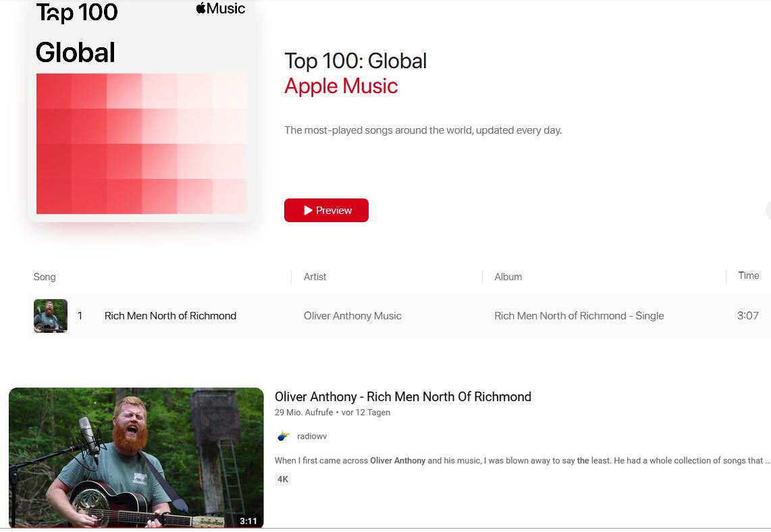
Task: Play the Oliver Anthony YouTube video thumbnail
Action: (x=136, y=457)
